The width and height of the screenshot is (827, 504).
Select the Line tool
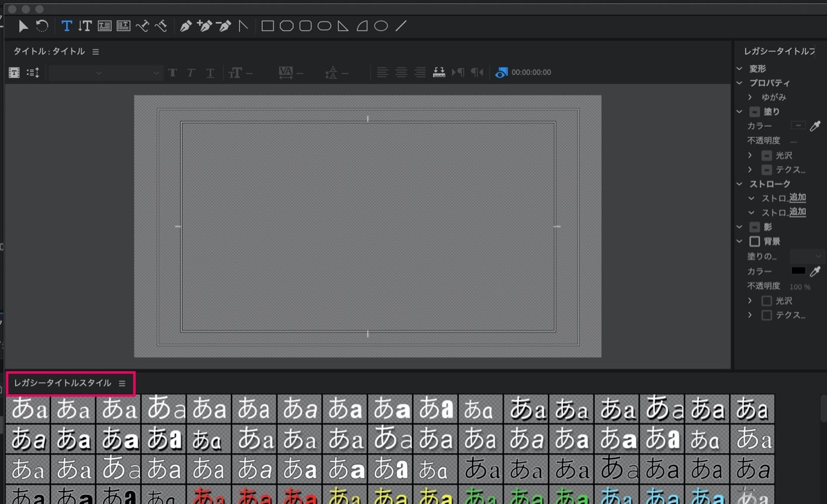click(x=400, y=26)
